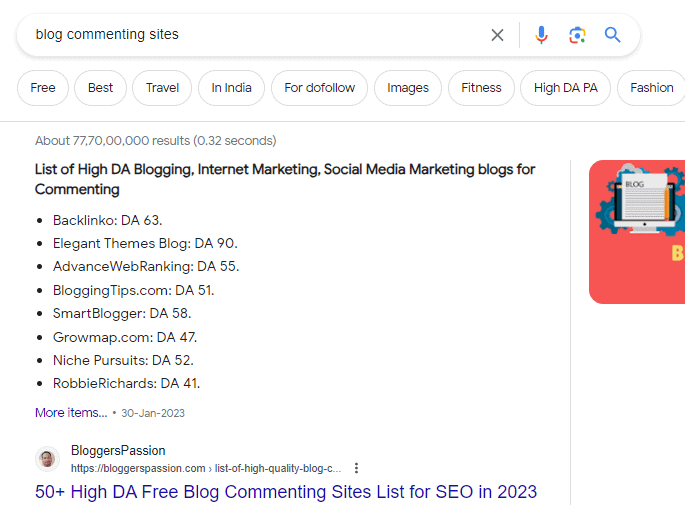Choose the For dofollow filter chip
The height and width of the screenshot is (522, 685).
click(319, 88)
